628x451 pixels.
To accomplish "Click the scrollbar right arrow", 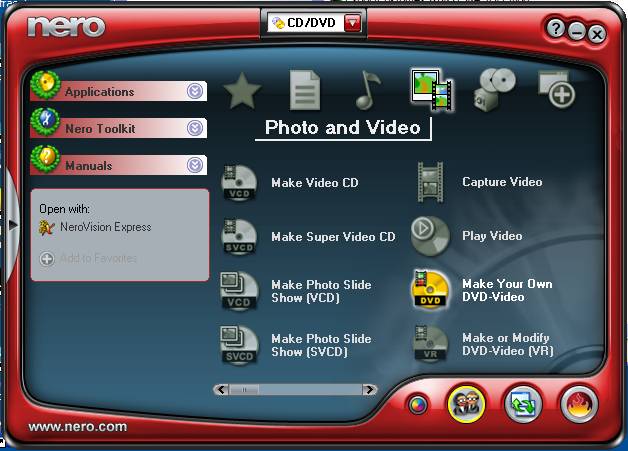I will (369, 389).
